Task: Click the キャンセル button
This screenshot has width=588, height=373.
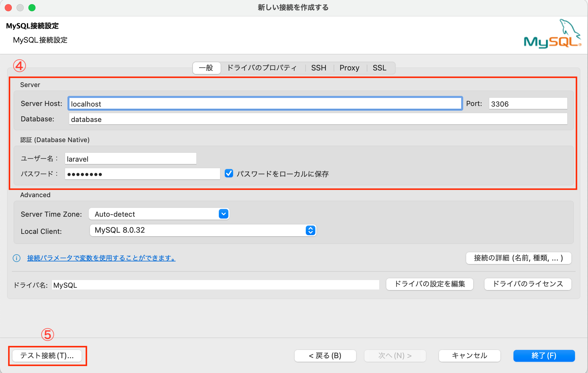Action: [x=469, y=356]
